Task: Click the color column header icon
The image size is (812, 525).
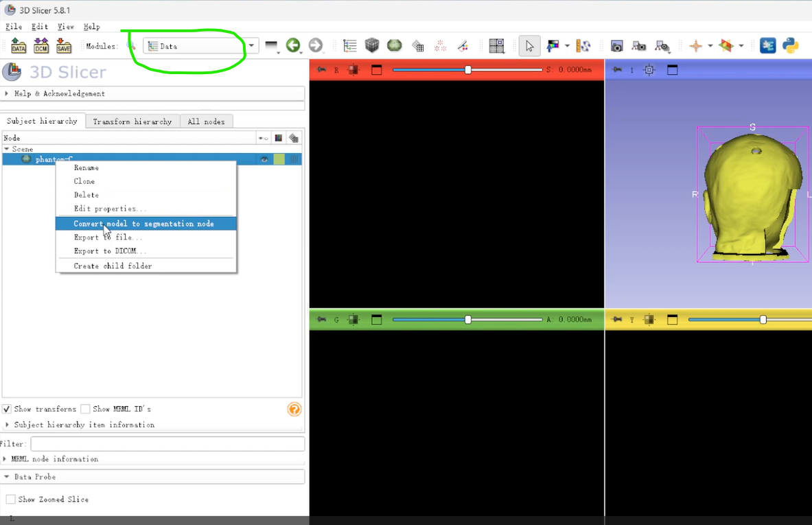Action: 279,138
